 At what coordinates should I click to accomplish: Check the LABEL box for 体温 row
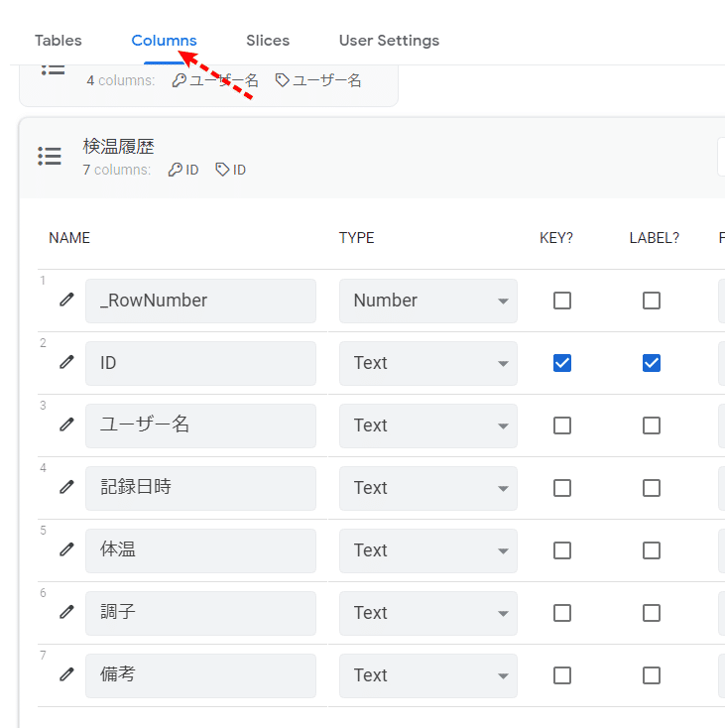[652, 550]
